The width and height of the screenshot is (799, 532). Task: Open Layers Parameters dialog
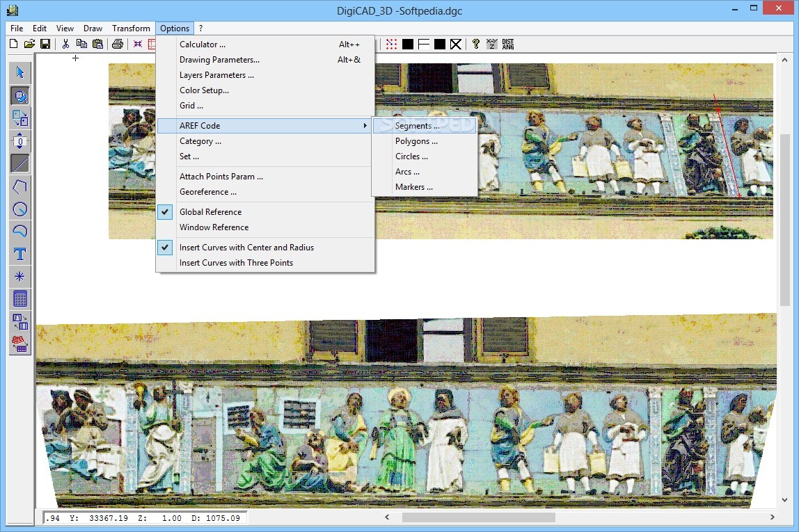point(265,75)
